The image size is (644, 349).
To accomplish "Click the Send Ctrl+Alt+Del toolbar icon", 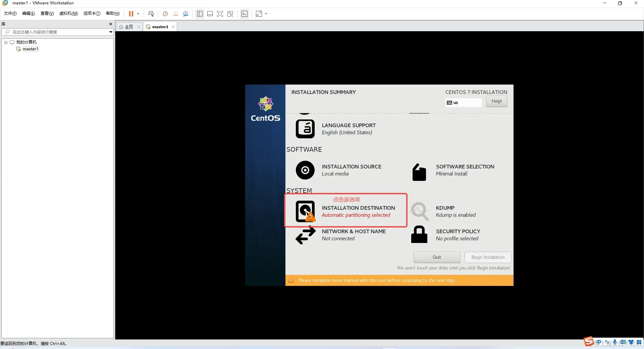I will [151, 14].
